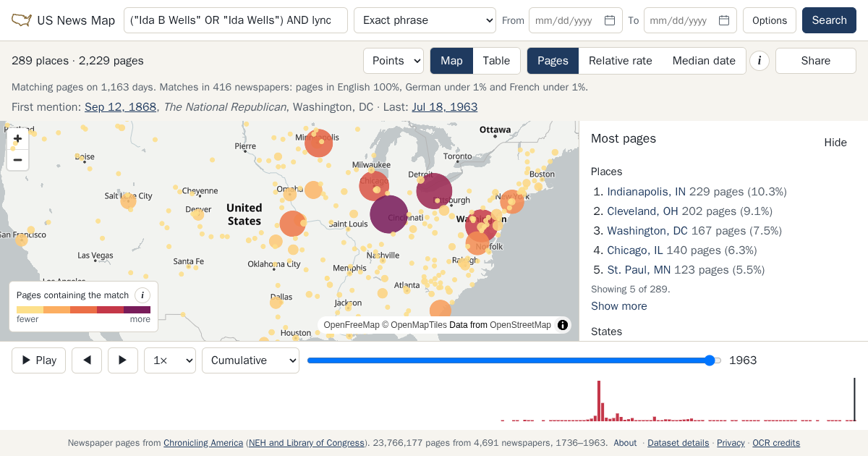This screenshot has height=456, width=868.
Task: Open the Cleveland, OH place link
Action: (643, 211)
